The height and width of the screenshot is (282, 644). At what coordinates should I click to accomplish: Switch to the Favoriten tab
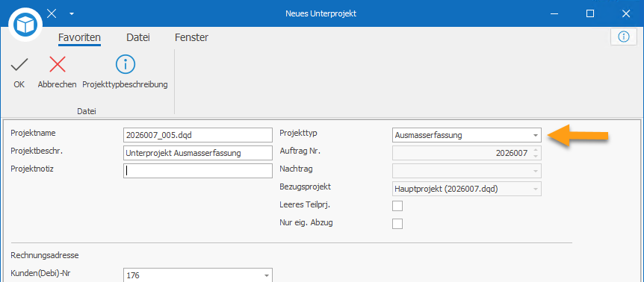point(79,38)
